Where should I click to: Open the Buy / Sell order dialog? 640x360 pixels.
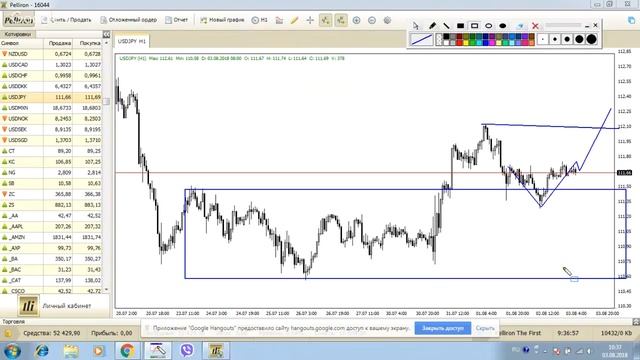pos(66,20)
